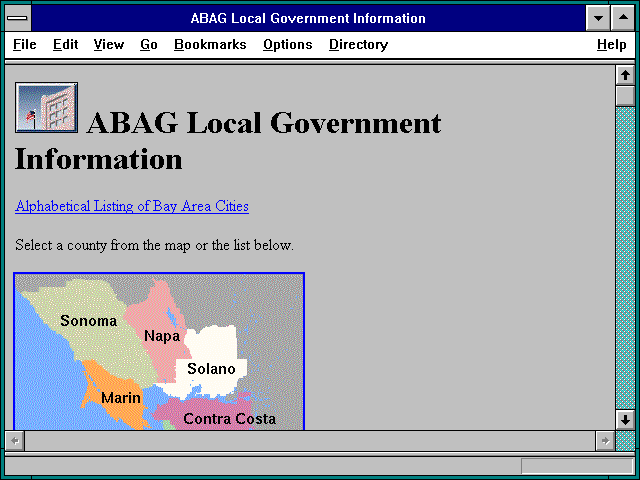Minimize the window with the down arrow
Viewport: 640px width, 480px height.
tap(598, 18)
